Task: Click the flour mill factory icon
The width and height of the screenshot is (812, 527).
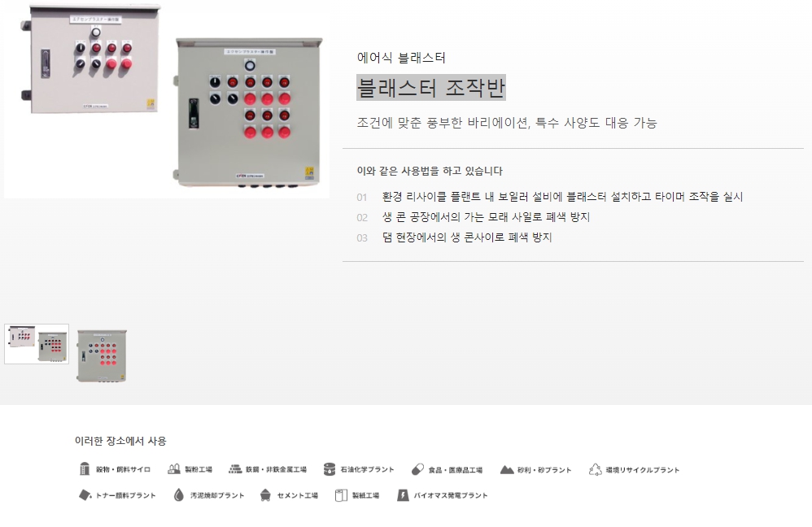Action: point(174,469)
